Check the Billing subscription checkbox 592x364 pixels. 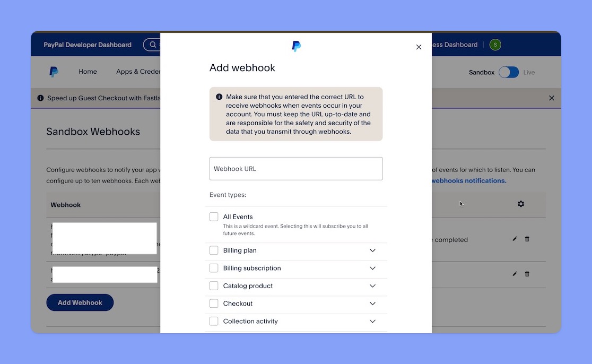click(214, 268)
